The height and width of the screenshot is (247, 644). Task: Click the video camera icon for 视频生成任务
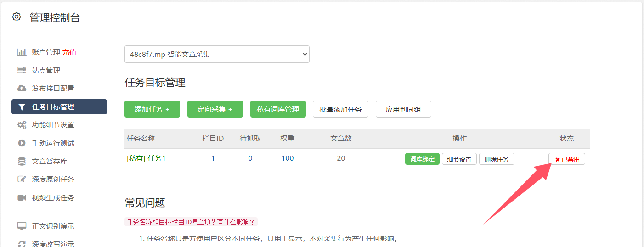tap(22, 197)
